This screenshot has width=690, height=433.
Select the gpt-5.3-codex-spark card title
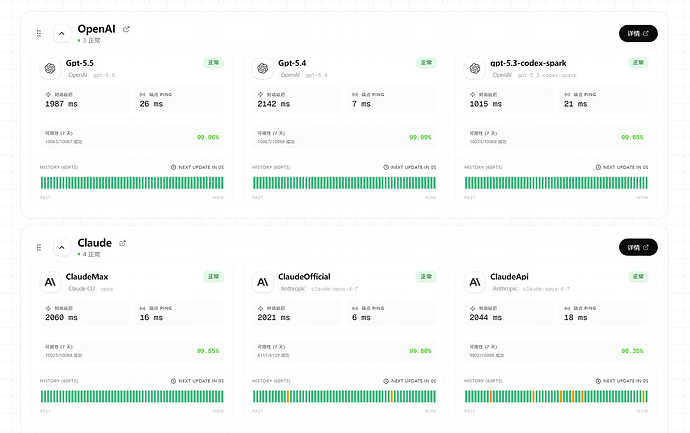pyautogui.click(x=528, y=63)
